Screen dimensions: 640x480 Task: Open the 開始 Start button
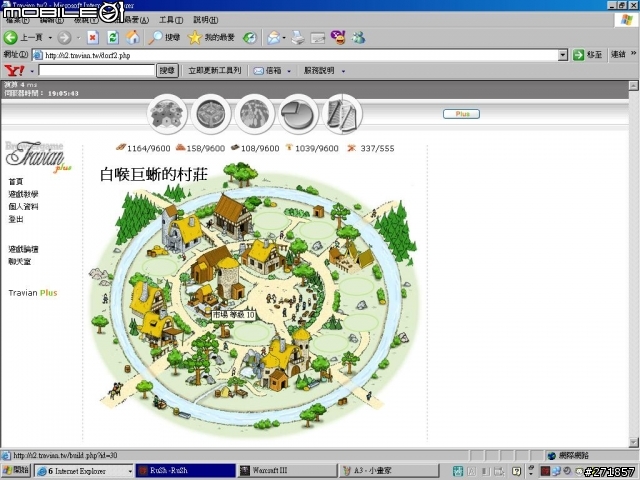pyautogui.click(x=15, y=471)
